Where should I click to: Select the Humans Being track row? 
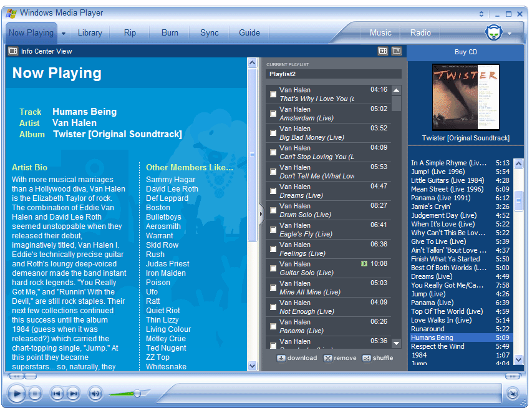coord(460,338)
